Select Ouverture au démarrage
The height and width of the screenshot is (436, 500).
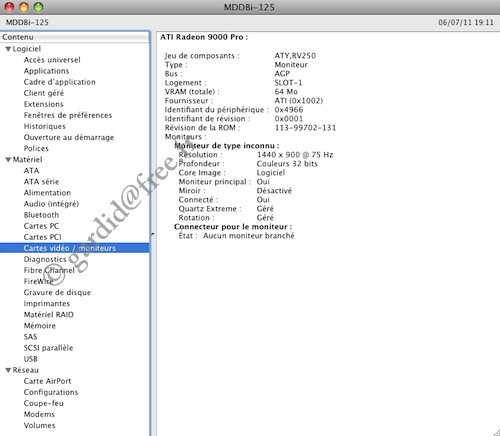69,137
